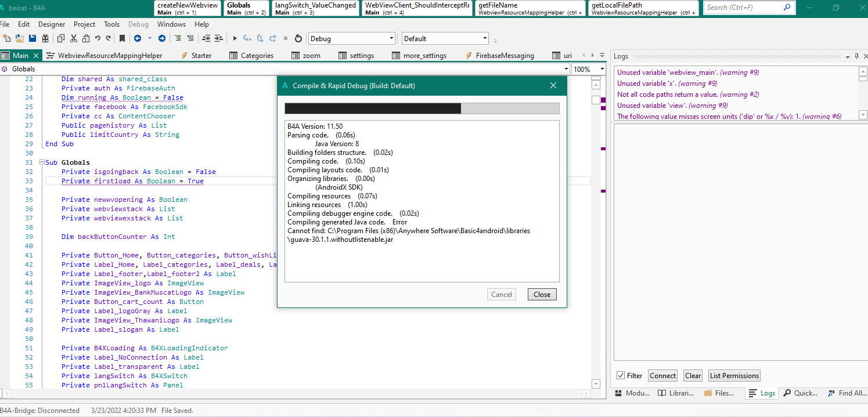This screenshot has height=417, width=868.
Task: Click the Restart/rebuild icon in toolbar
Action: [298, 38]
